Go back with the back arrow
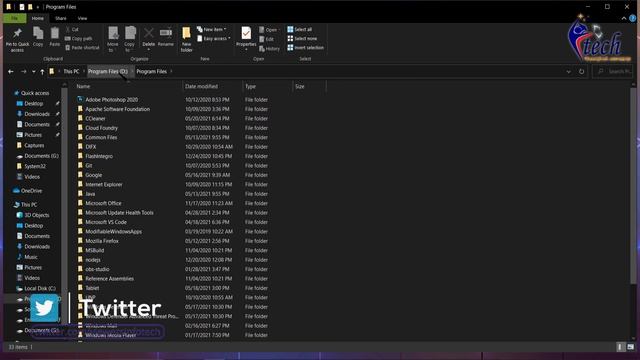Screen dimensions: 640x360 coord(11,71)
